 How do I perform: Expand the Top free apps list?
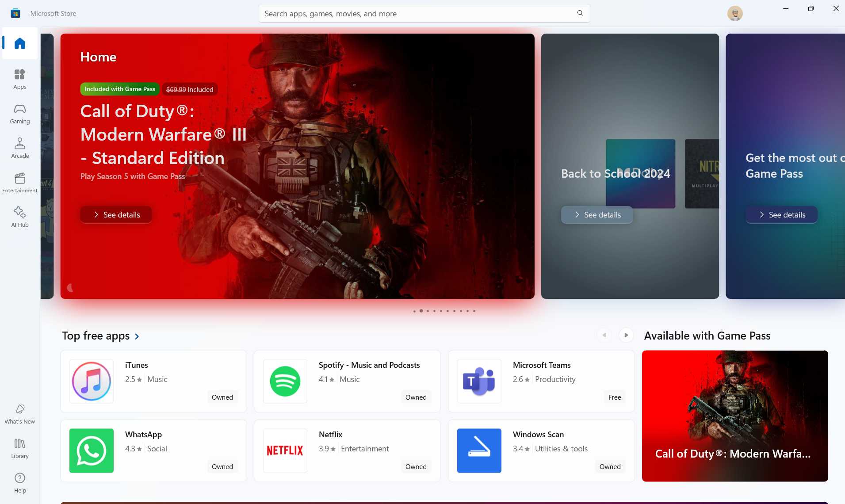pyautogui.click(x=101, y=336)
